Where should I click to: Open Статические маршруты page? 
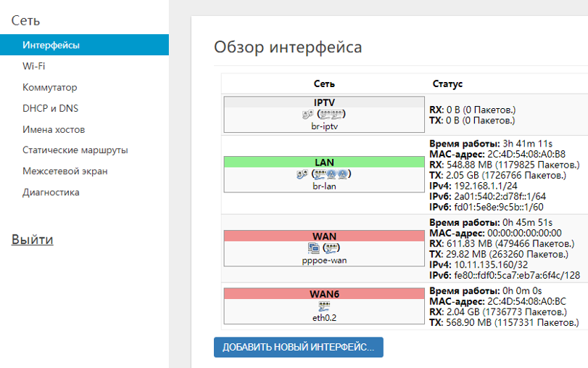click(75, 150)
